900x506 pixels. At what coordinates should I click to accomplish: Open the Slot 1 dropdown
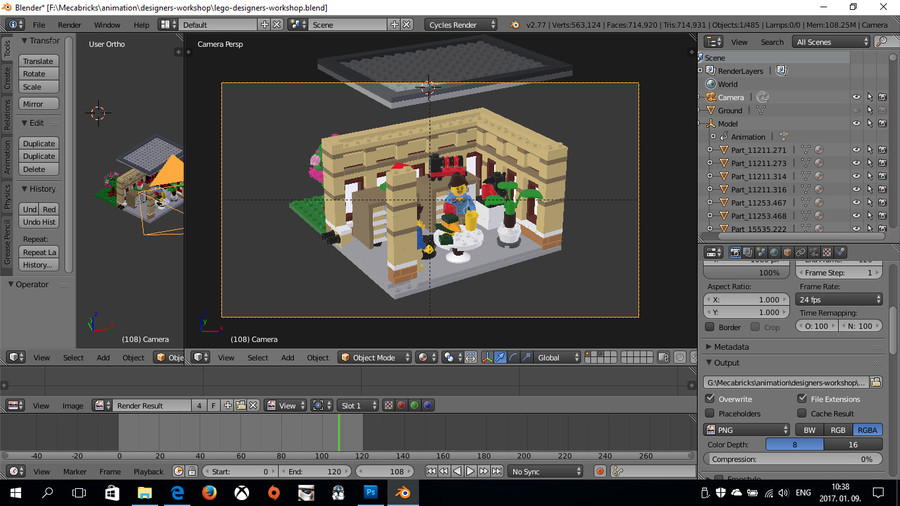[x=358, y=406]
